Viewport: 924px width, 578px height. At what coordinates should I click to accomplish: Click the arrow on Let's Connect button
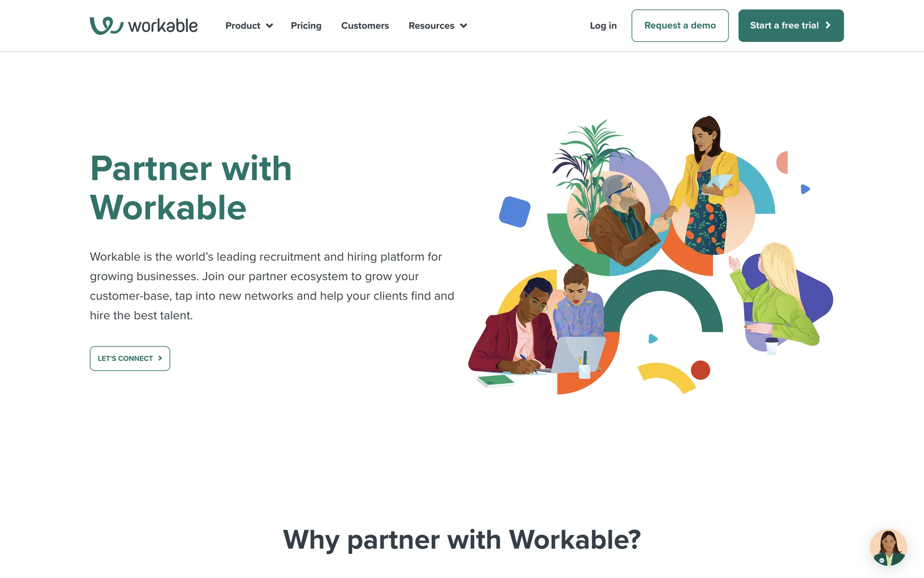(x=160, y=358)
